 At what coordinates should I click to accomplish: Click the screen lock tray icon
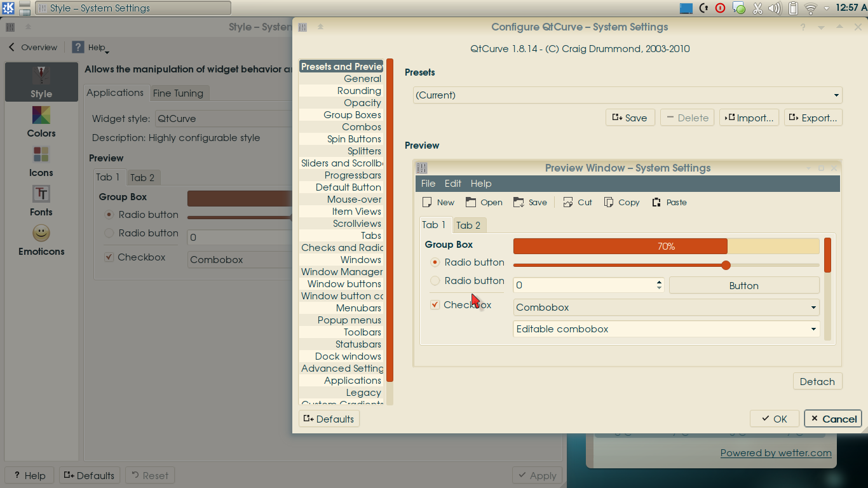coord(703,8)
